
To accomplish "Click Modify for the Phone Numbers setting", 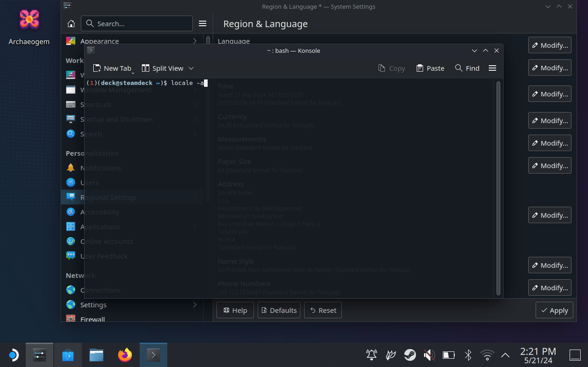I will point(550,288).
